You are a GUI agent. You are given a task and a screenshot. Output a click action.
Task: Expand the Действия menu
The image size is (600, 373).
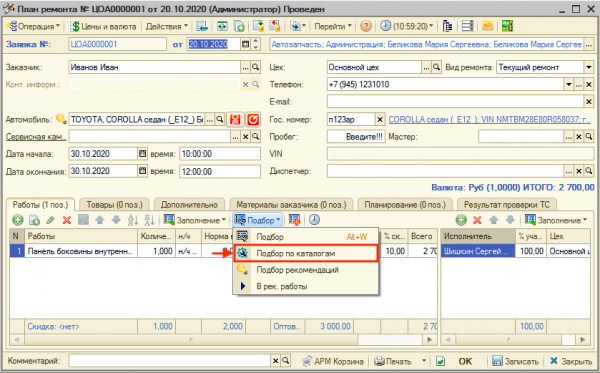click(x=166, y=26)
